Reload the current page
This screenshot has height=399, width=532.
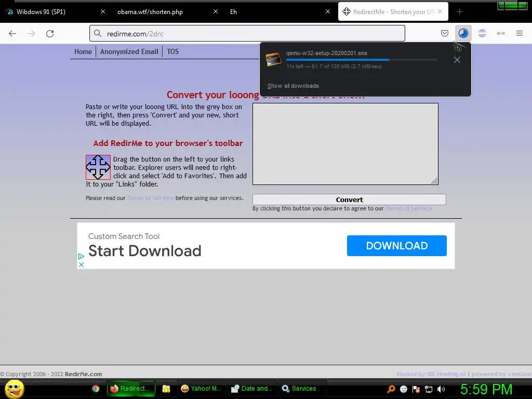(x=50, y=34)
